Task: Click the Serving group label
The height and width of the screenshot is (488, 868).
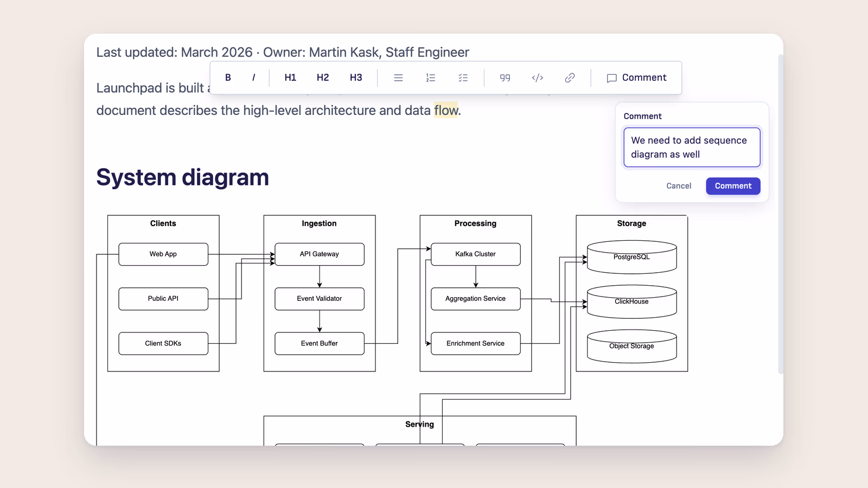Action: (420, 425)
